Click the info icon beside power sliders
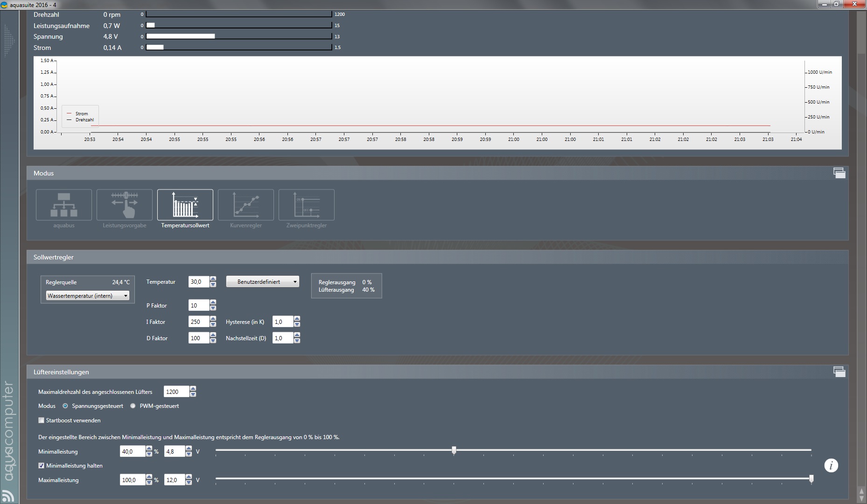The height and width of the screenshot is (504, 867). pos(831,465)
